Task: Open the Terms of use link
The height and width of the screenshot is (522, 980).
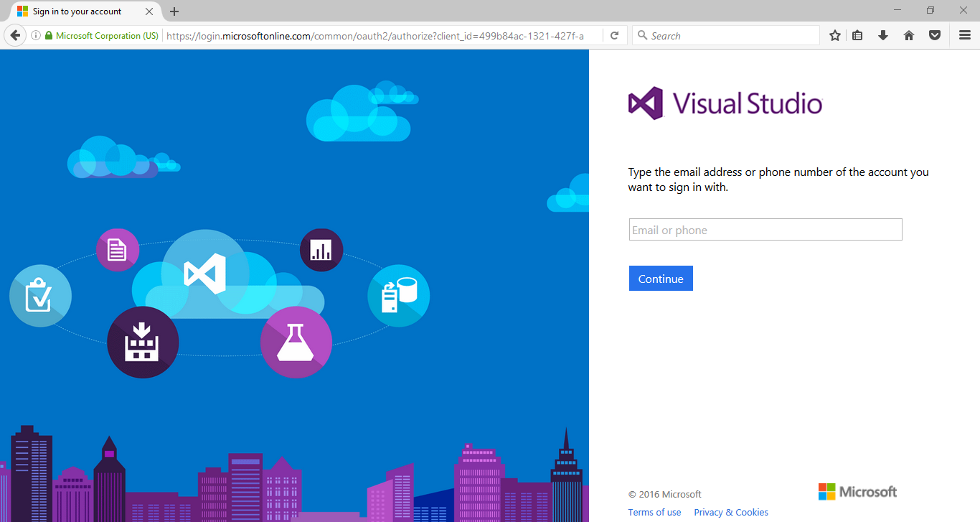Action: click(x=654, y=512)
